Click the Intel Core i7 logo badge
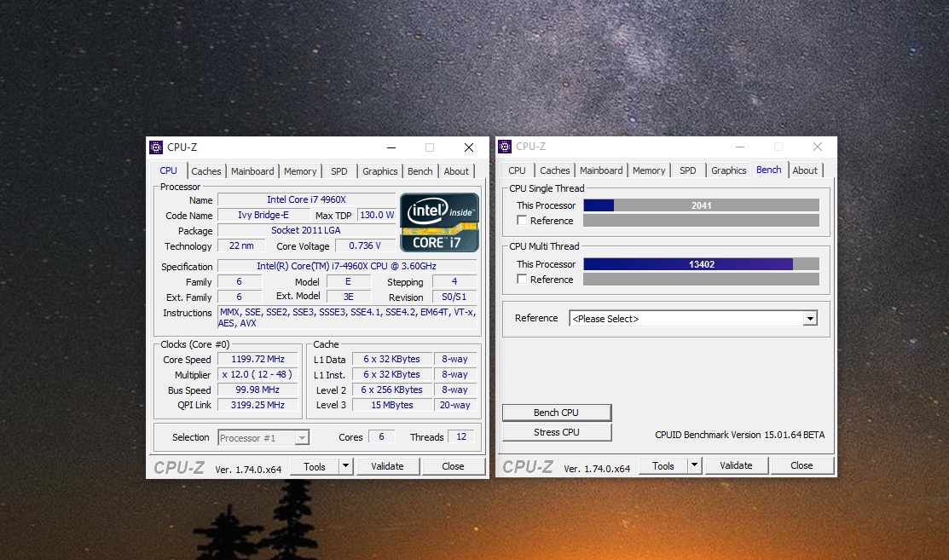Image resolution: width=949 pixels, height=560 pixels. 439,222
